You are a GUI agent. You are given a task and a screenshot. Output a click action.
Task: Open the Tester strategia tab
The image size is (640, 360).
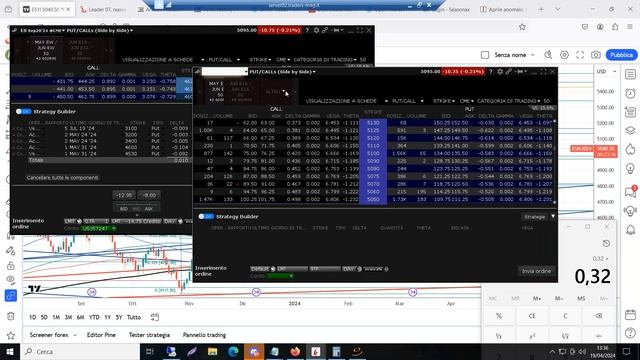point(149,335)
